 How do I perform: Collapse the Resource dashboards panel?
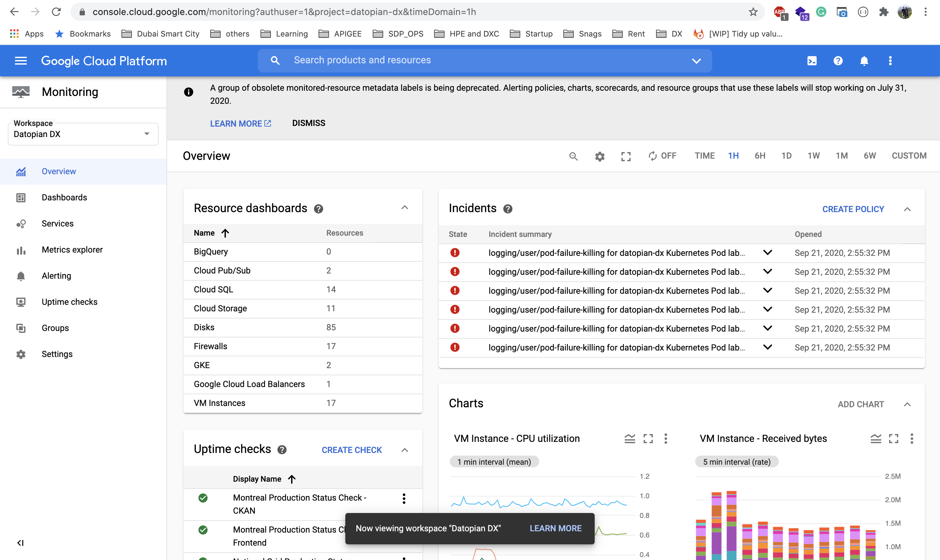[x=404, y=208]
